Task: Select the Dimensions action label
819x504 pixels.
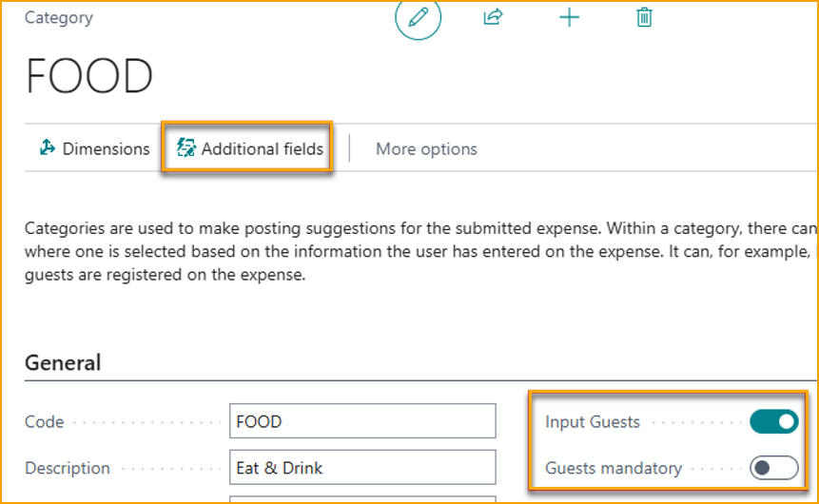Action: 106,149
